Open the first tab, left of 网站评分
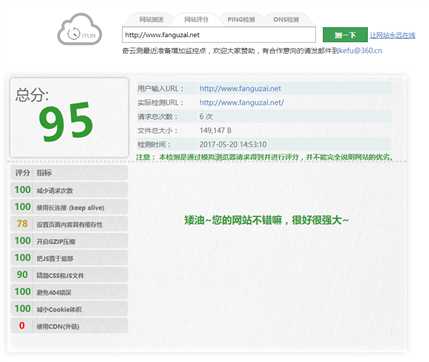This screenshot has width=429, height=362. 151,19
